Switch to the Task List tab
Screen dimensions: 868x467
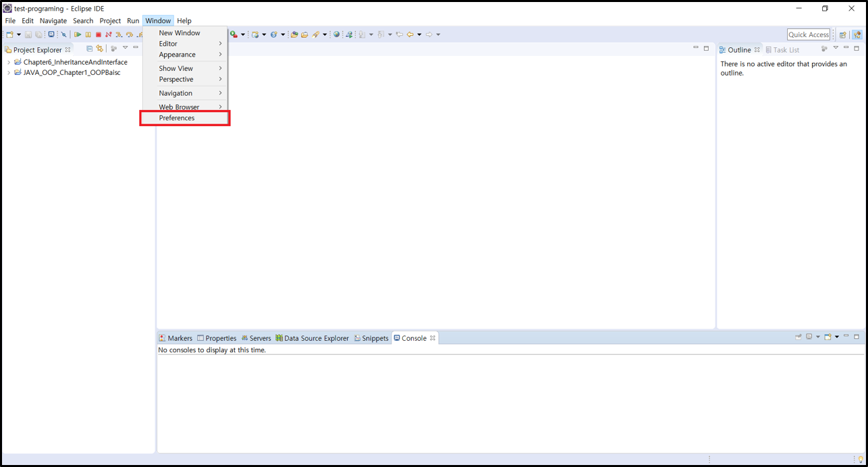[x=782, y=50]
